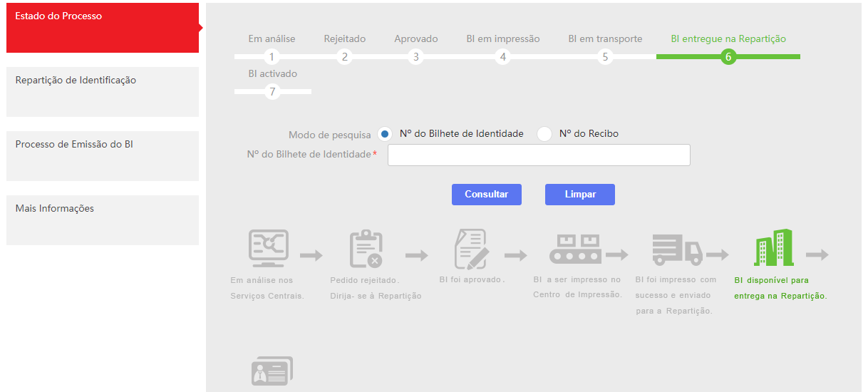Viewport: 868px width, 392px height.
Task: Click the 'BI foi aprovado' document pencil icon
Action: click(x=471, y=249)
